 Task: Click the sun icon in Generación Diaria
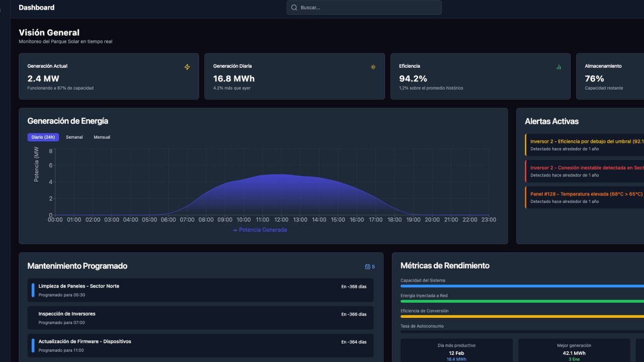coord(373,67)
